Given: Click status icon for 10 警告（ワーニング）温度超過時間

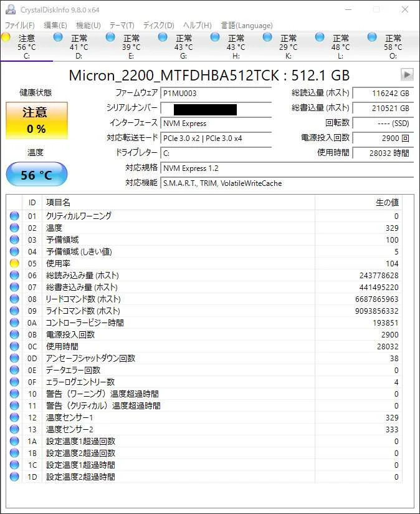Looking at the screenshot, I should click(14, 394).
